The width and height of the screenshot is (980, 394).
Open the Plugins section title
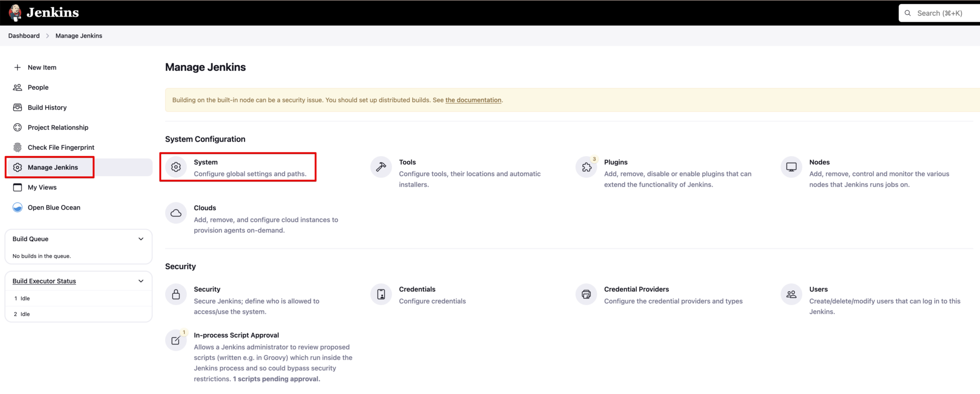(616, 162)
